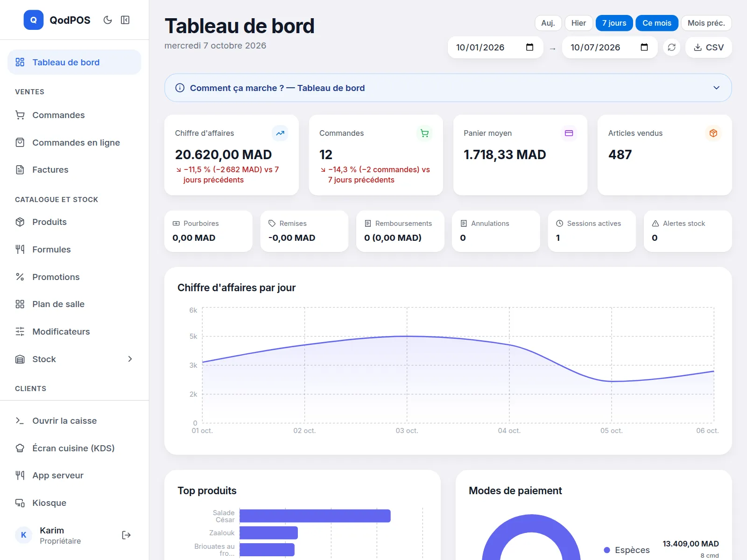Screen dimensions: 747x560
Task: Click the Alertes stock warning icon
Action: tap(655, 224)
